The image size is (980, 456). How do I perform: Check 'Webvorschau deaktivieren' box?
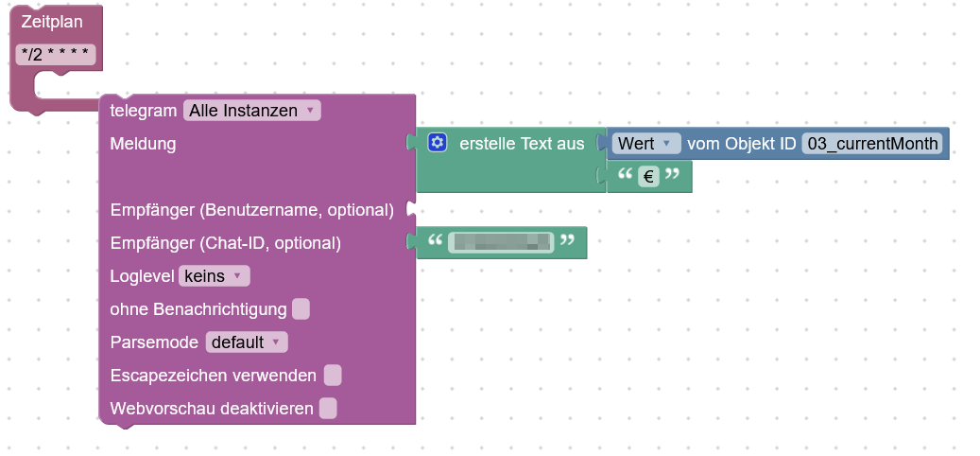(328, 409)
